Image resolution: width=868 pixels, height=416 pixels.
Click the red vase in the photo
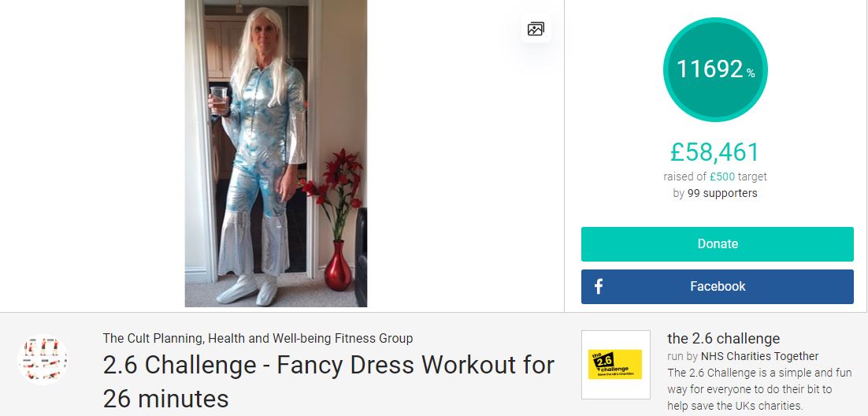pyautogui.click(x=337, y=267)
